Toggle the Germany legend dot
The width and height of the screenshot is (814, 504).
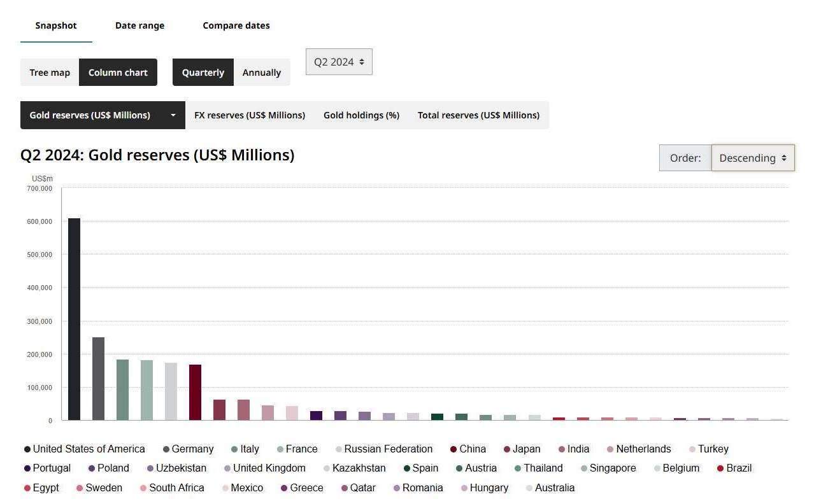tap(166, 449)
